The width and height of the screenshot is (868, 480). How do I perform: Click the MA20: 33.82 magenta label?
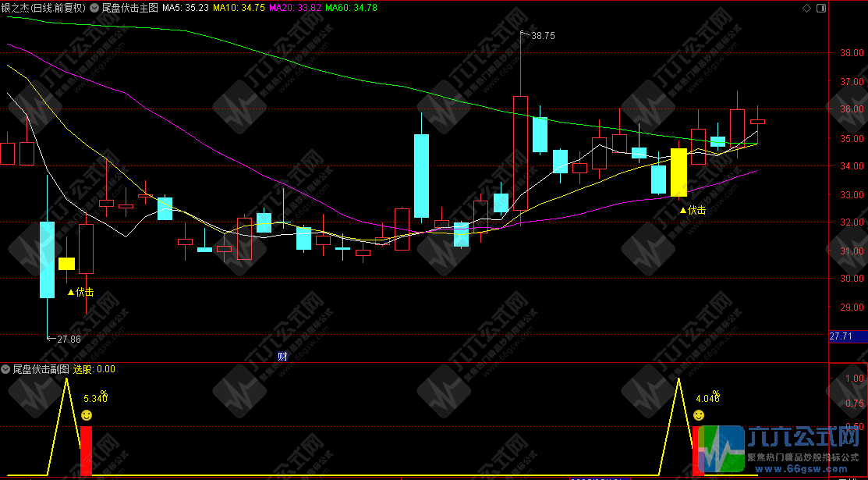(x=293, y=7)
